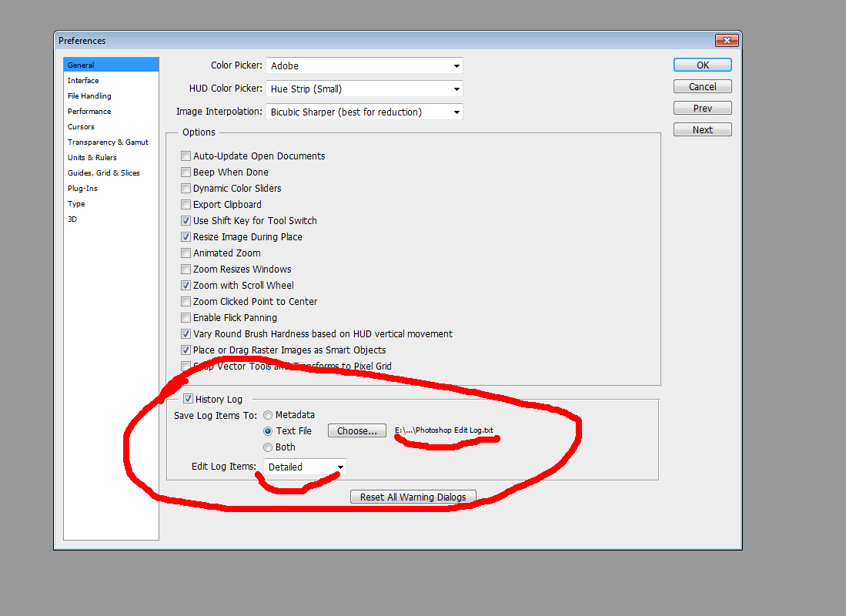Screen dimensions: 846x616
Task: Go to the next preferences page
Action: click(702, 129)
